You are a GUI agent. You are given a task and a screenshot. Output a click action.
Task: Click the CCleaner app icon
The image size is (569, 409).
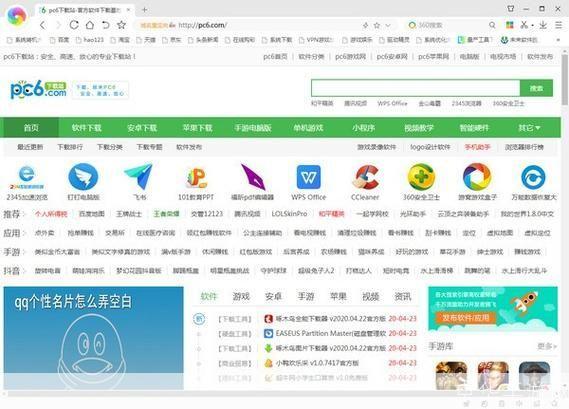click(365, 177)
